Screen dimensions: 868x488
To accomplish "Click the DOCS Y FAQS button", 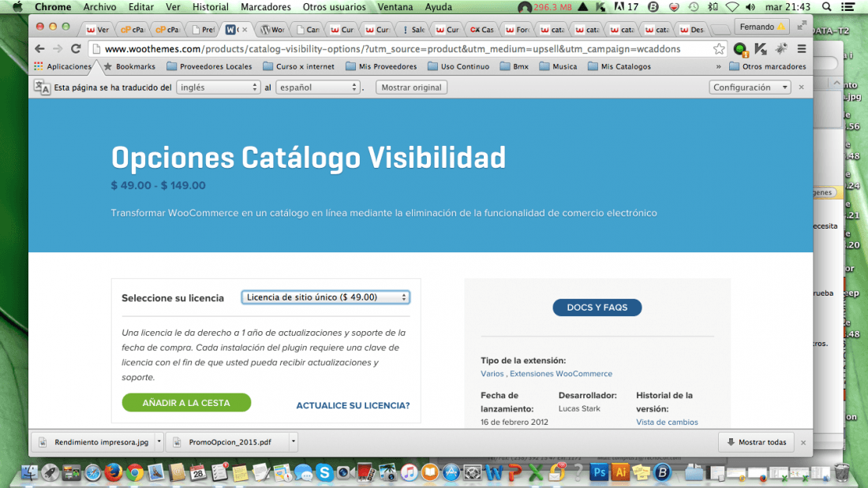I will (x=597, y=307).
